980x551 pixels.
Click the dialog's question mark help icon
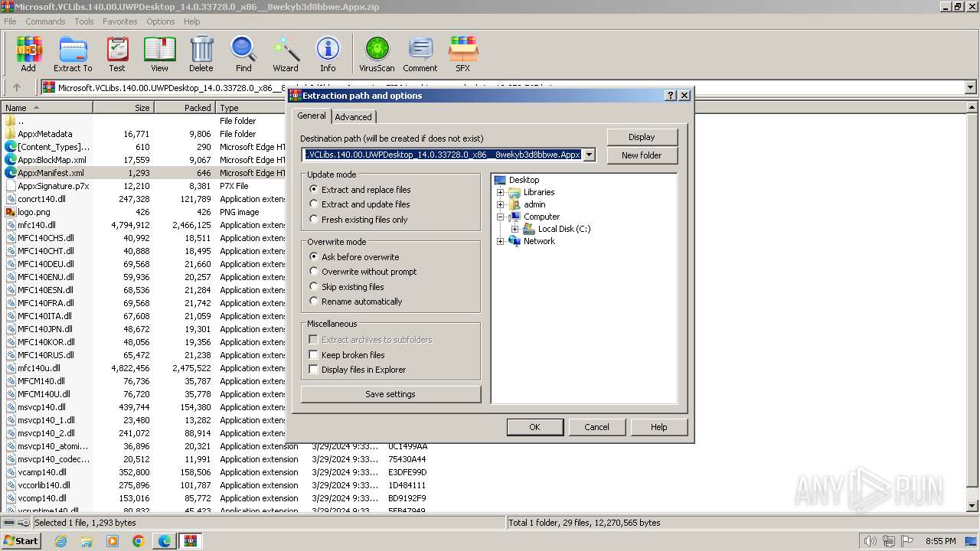671,96
